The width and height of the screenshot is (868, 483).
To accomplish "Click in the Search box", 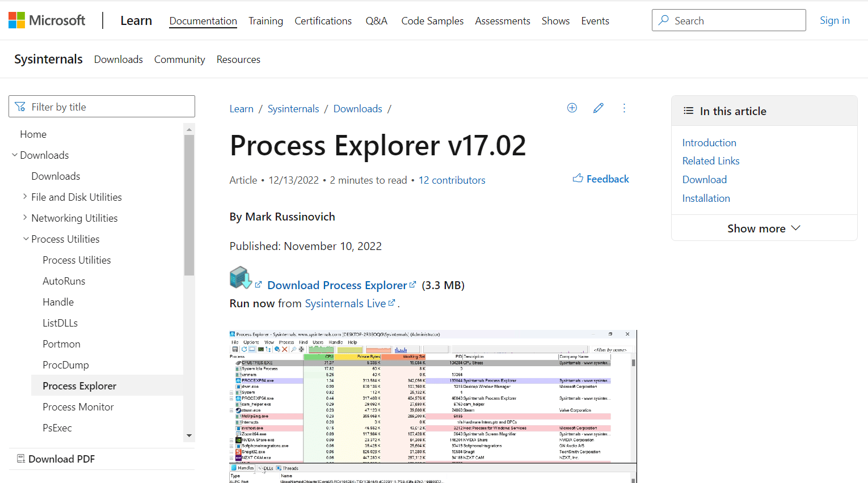I will click(x=729, y=20).
